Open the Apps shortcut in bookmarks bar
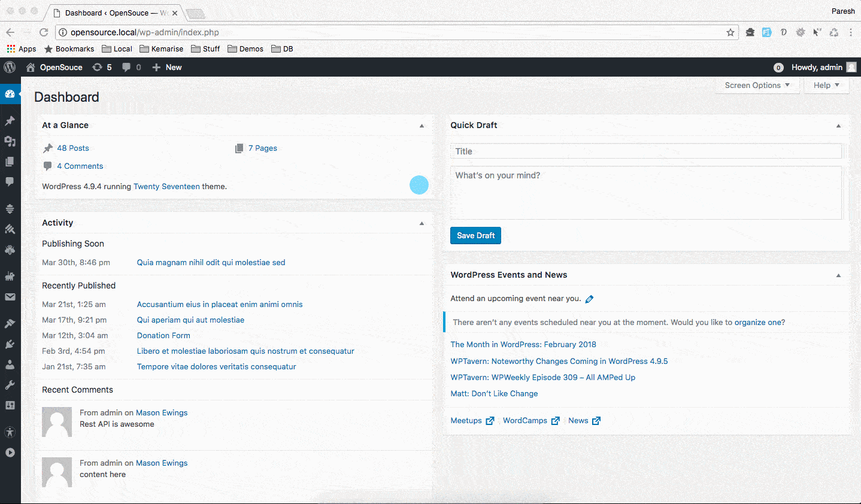The image size is (861, 504). (x=21, y=49)
